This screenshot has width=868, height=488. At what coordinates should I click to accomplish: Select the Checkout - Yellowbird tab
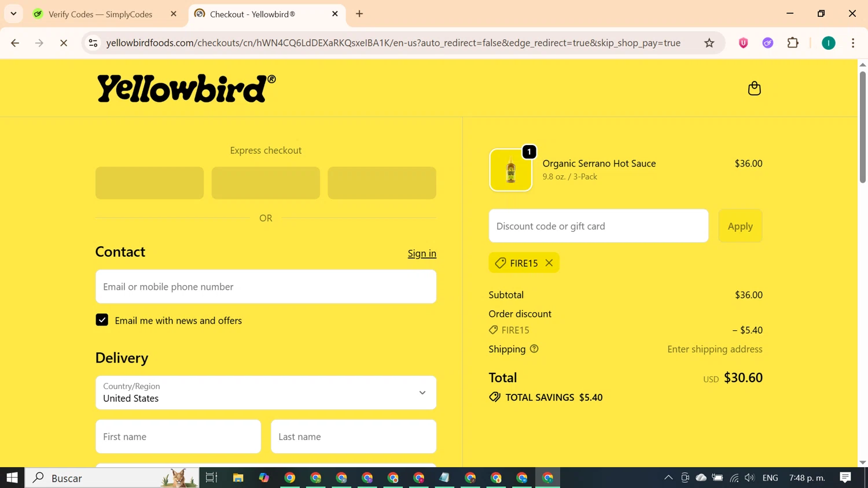(x=252, y=14)
